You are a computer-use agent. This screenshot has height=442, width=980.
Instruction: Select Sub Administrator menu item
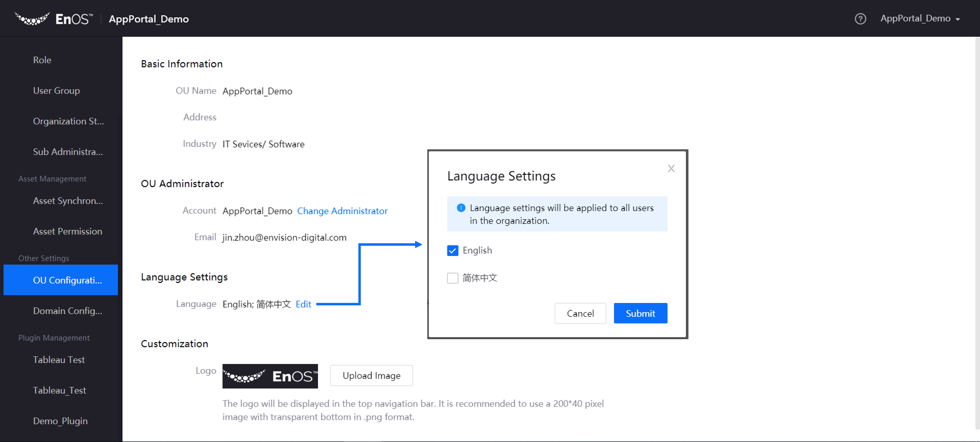tap(68, 152)
